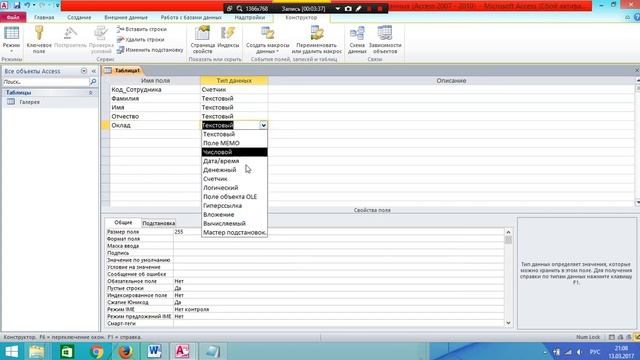Viewport: 640px width, 360px height.
Task: Click the Undo arrow in the quick access toolbar
Action: tap(27, 5)
